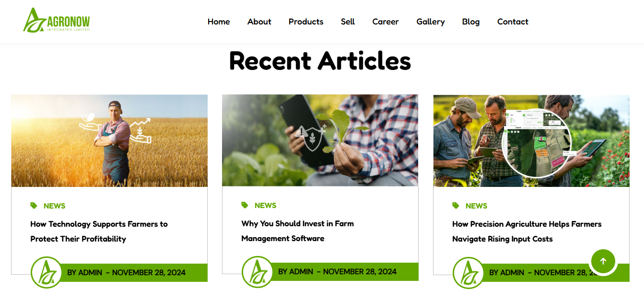Open article about technology supporting farmers' profitability
Viewport: 644px width, 301px height.
pyautogui.click(x=99, y=232)
